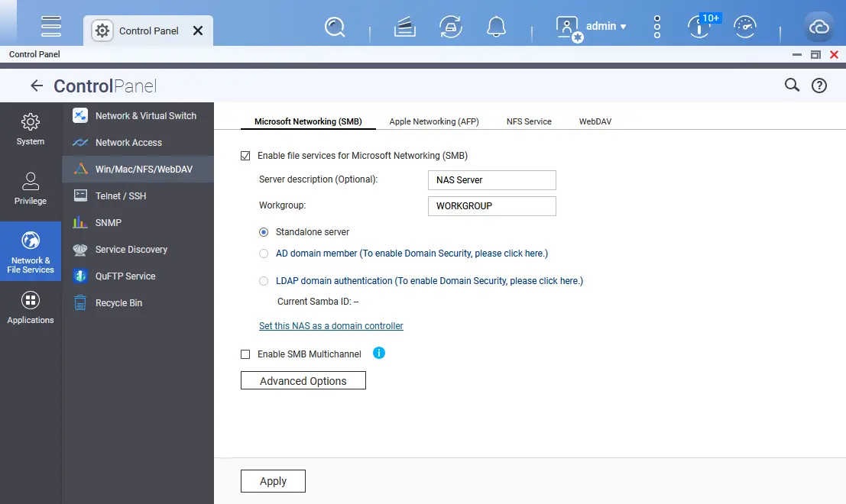Expand the admin account dropdown
Screen dimensions: 846x504
[607, 26]
